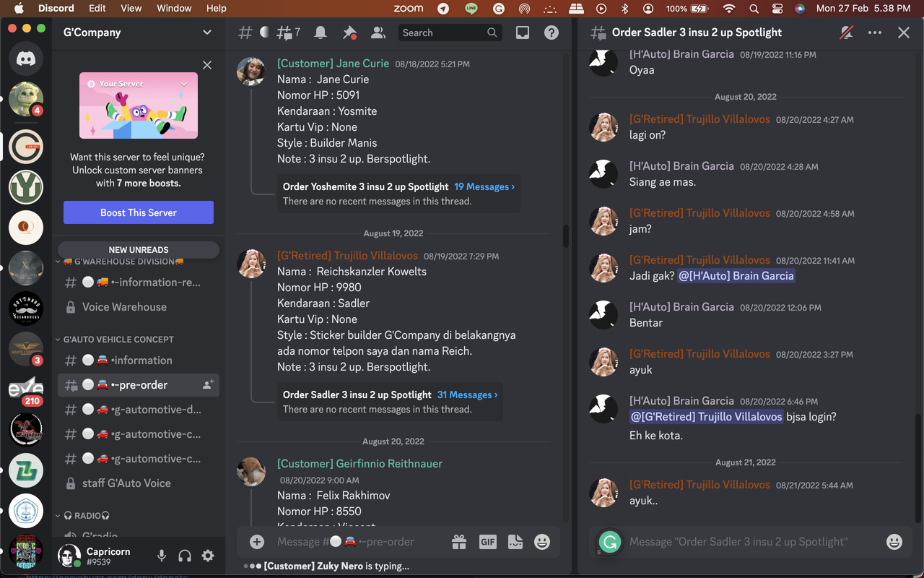The image size is (924, 578).
Task: Open macOS Help menu
Action: 216,8
